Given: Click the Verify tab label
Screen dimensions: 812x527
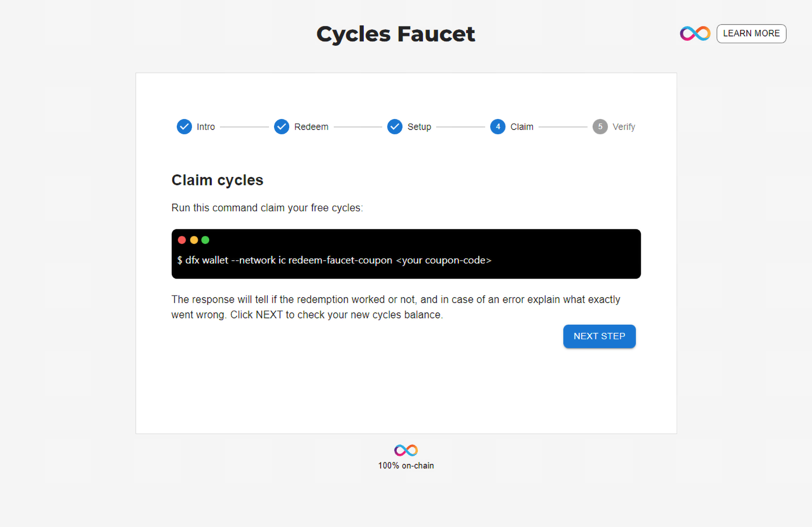Looking at the screenshot, I should click(x=623, y=126).
